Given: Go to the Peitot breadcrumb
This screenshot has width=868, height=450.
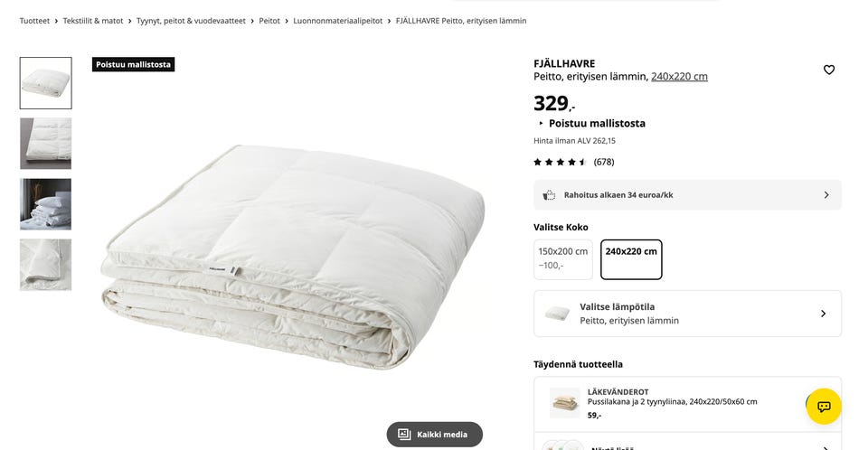Looking at the screenshot, I should (269, 21).
